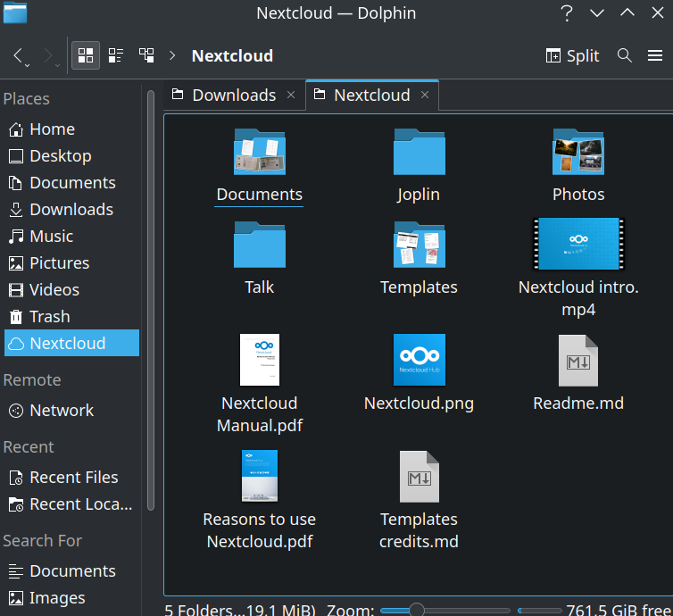Click the 5 Folders status bar text

pyautogui.click(x=240, y=610)
